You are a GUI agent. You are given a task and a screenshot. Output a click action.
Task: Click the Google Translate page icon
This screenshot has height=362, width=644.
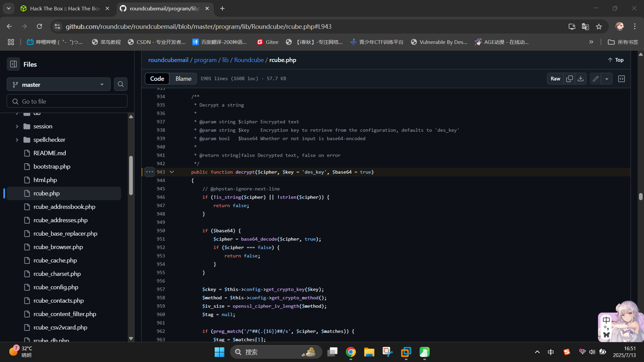coord(585,26)
